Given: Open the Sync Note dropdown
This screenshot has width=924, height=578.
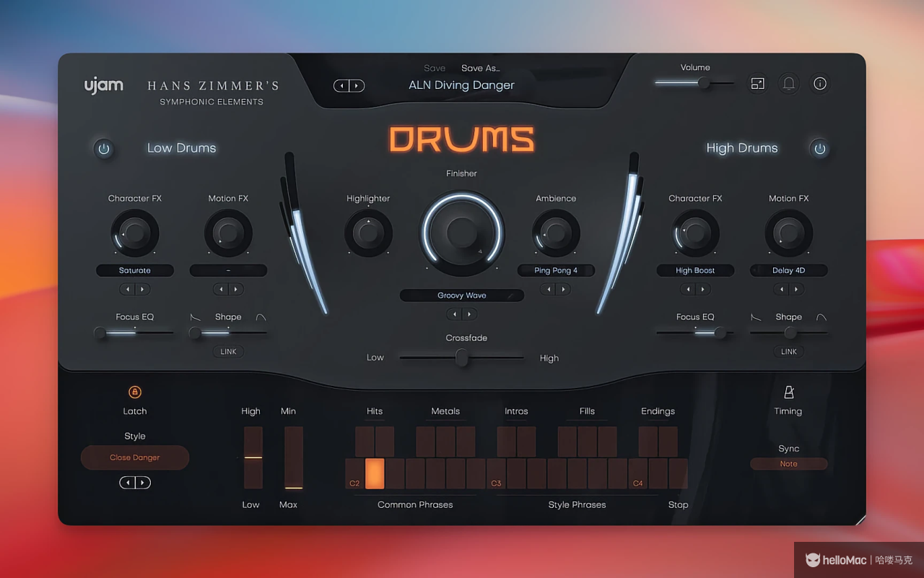Looking at the screenshot, I should (x=788, y=464).
